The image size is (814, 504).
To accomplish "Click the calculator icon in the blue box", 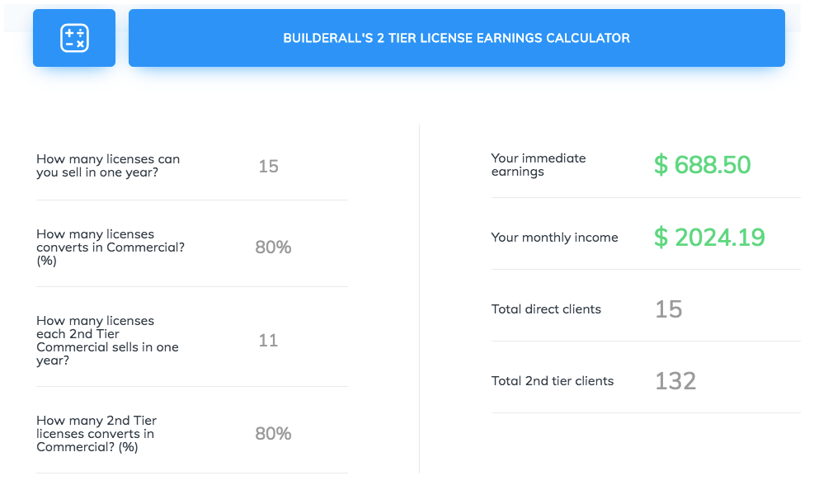I will coord(74,38).
